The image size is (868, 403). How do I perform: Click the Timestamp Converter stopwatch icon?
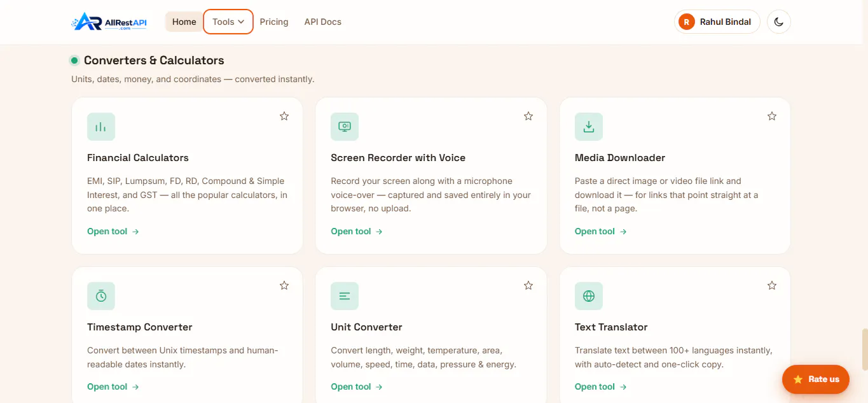pos(101,296)
